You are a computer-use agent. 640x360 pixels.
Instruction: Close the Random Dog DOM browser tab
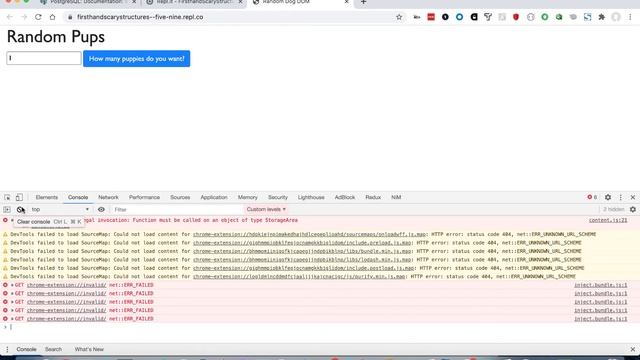347,2
